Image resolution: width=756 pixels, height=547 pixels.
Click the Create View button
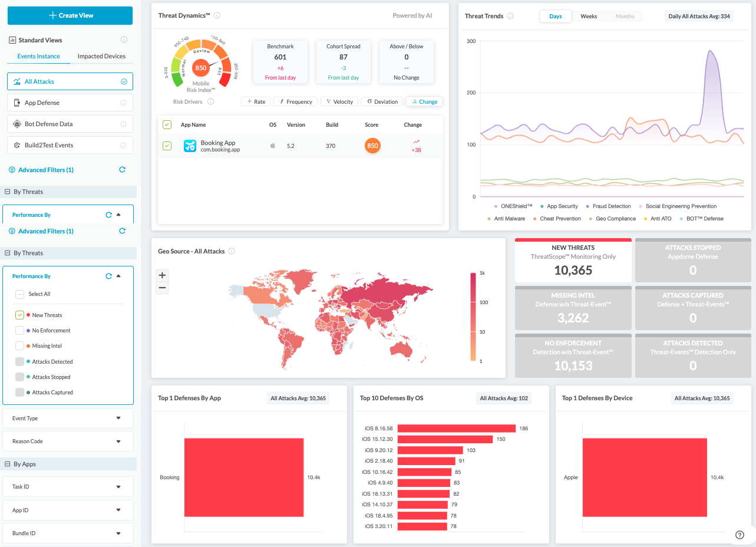point(70,15)
